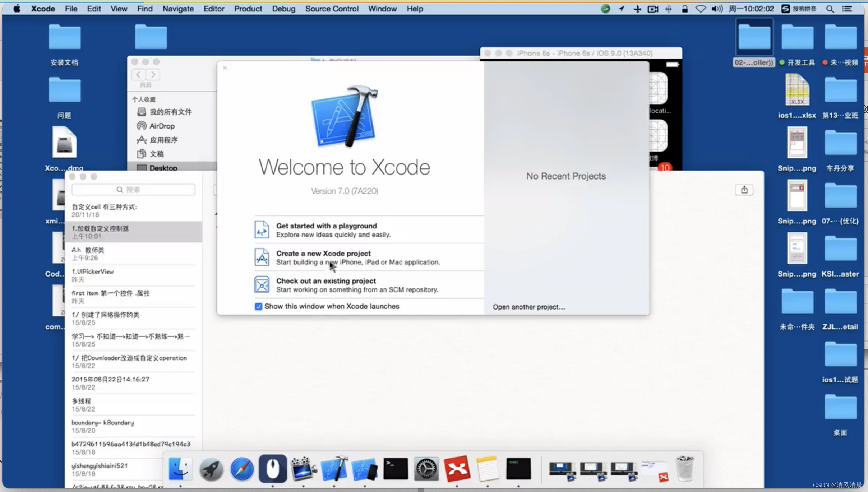Screen dimensions: 868x492
Task: Select note '自定义cell 有三种方式'
Action: 133,210
